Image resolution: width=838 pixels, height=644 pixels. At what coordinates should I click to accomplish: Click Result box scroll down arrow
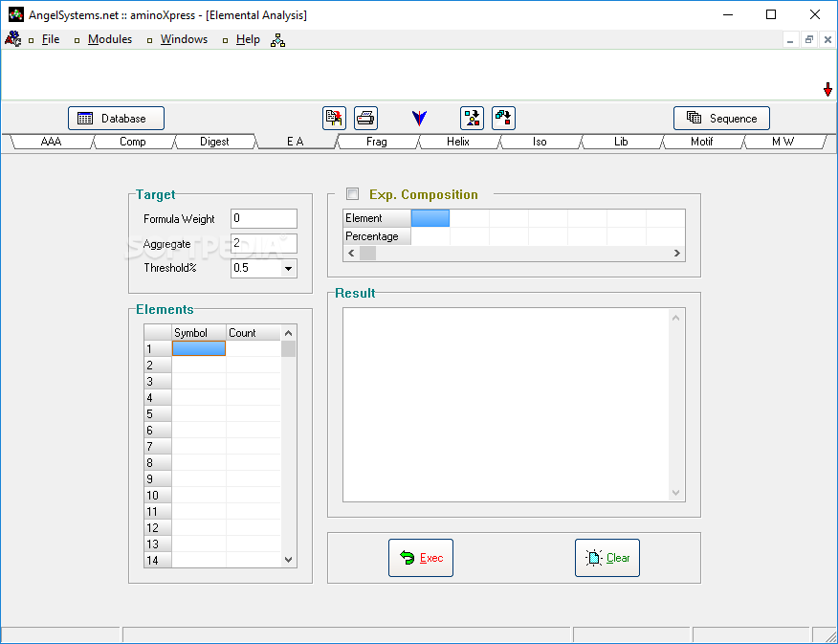tap(675, 492)
